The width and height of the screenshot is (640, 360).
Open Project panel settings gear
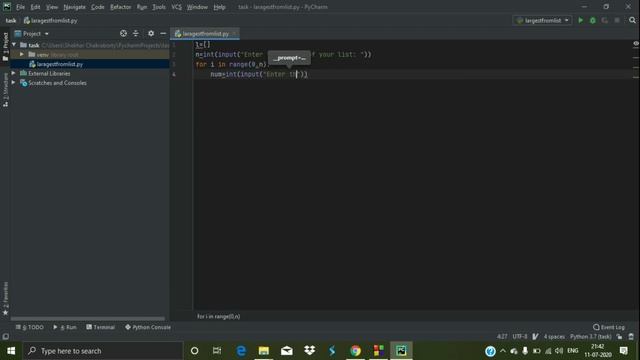[x=151, y=33]
